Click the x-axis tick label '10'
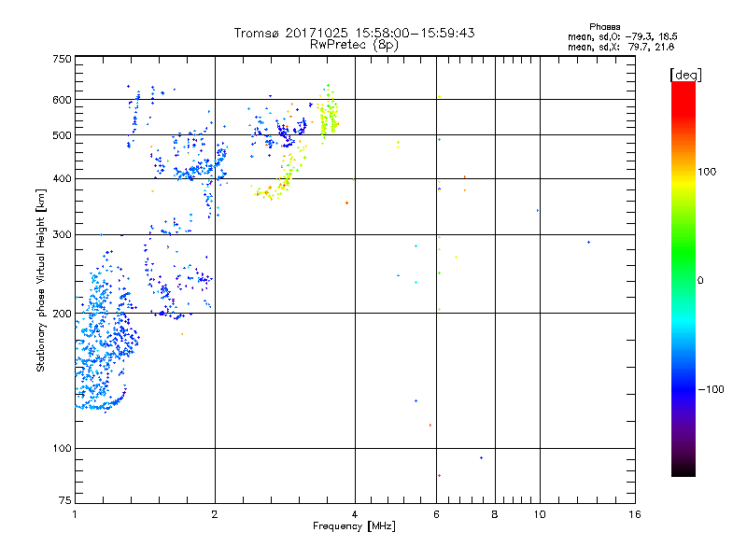Image resolution: width=747 pixels, height=560 pixels. pyautogui.click(x=540, y=514)
